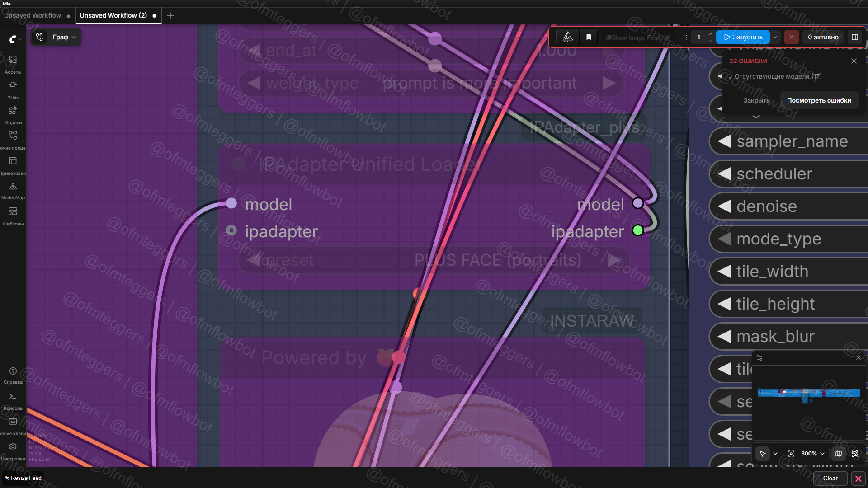Expand the Граф mode dropdown

pos(64,38)
